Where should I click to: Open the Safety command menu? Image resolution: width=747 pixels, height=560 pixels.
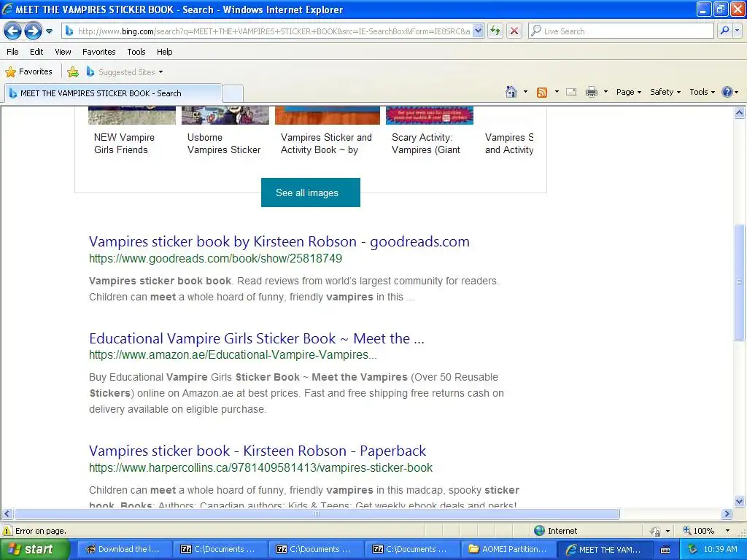click(x=665, y=92)
